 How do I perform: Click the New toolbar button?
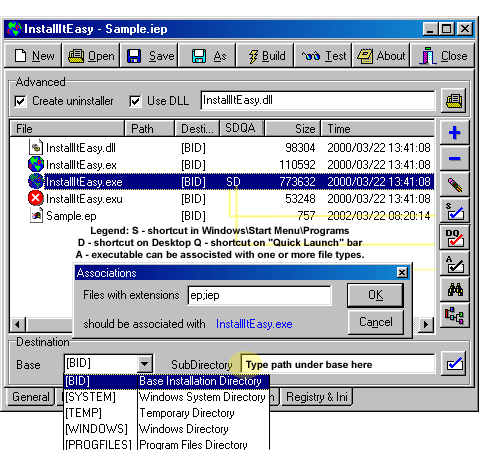(34, 56)
